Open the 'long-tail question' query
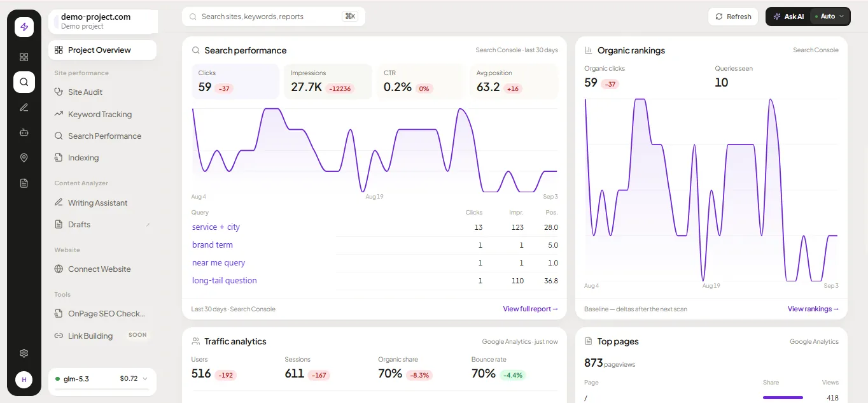868x403 pixels. tap(225, 281)
